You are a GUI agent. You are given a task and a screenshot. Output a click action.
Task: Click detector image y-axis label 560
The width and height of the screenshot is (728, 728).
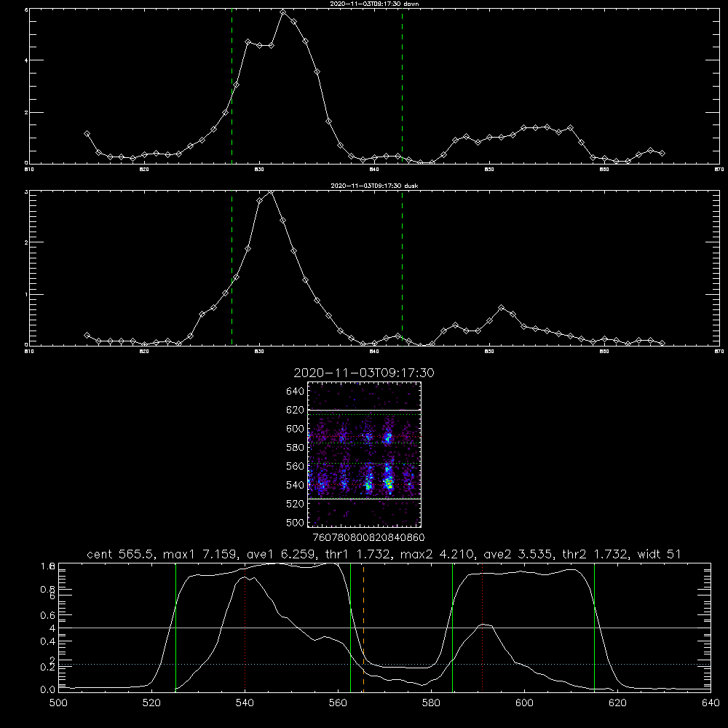pos(295,466)
